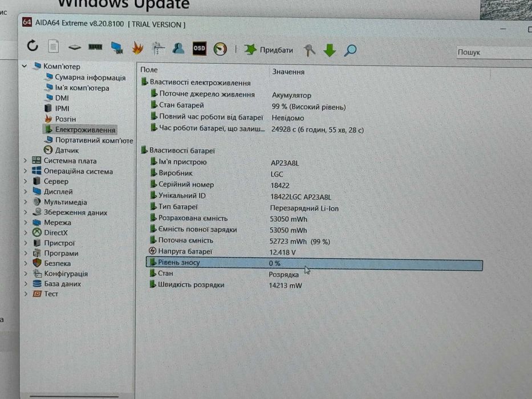532x399 pixels.
Task: Open the OSD panel icon
Action: point(199,48)
